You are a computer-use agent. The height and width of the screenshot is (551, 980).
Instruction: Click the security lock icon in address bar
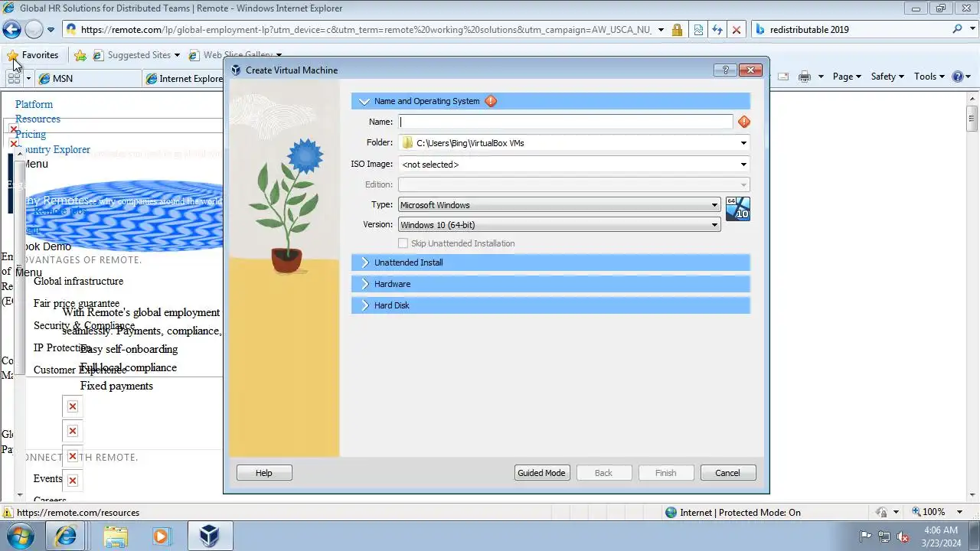coord(677,30)
